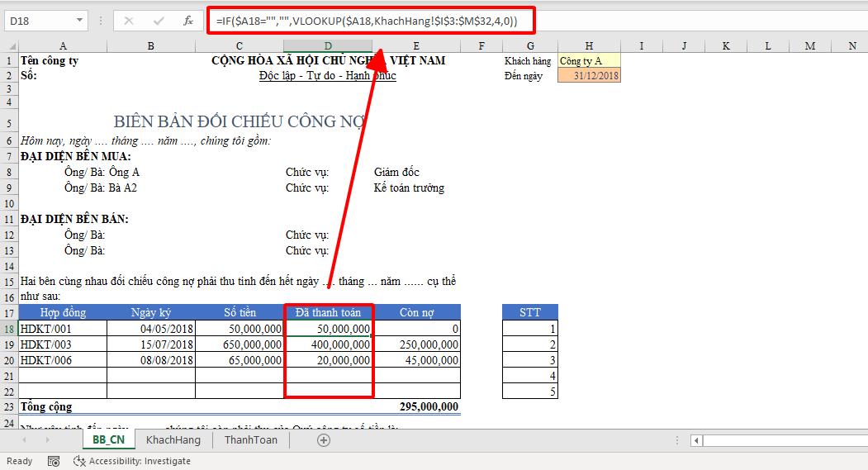The image size is (868, 470).
Task: Click STT cell with value 5
Action: (x=529, y=392)
